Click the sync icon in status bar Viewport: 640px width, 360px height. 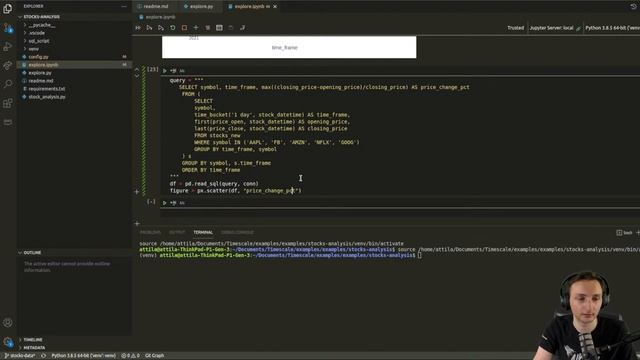coord(43,356)
